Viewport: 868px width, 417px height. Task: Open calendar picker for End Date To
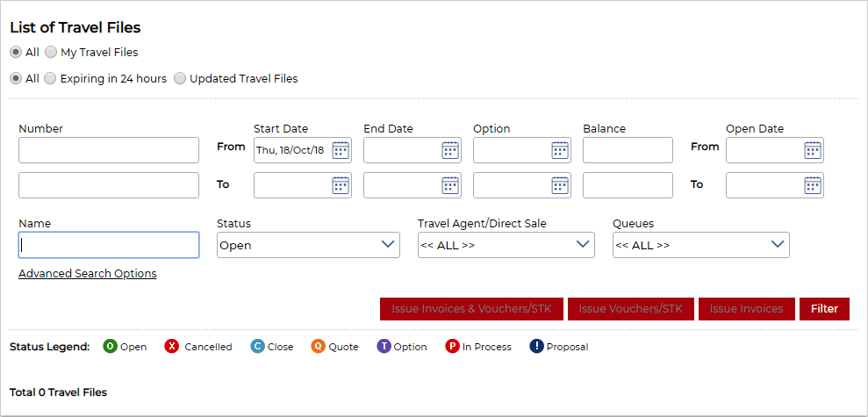click(450, 185)
